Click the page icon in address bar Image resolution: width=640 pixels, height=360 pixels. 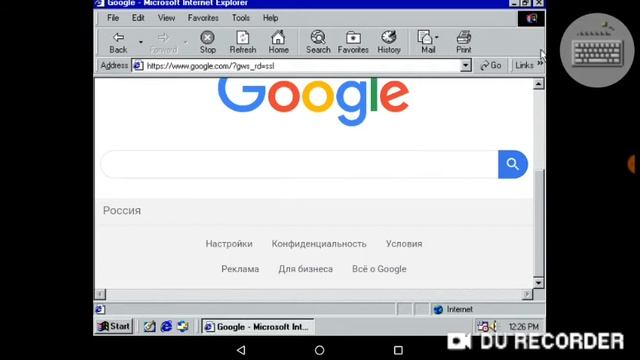[138, 65]
